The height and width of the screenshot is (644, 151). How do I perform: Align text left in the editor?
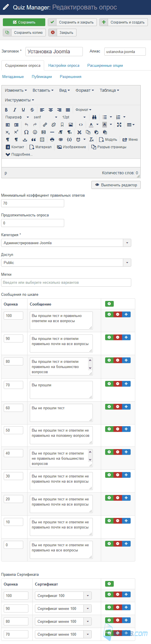point(42,110)
